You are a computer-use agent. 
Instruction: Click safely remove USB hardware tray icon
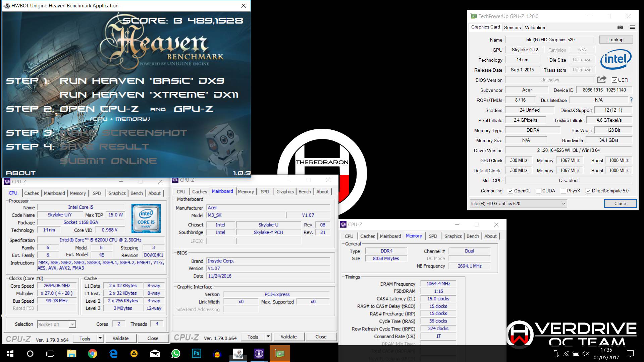(x=556, y=353)
